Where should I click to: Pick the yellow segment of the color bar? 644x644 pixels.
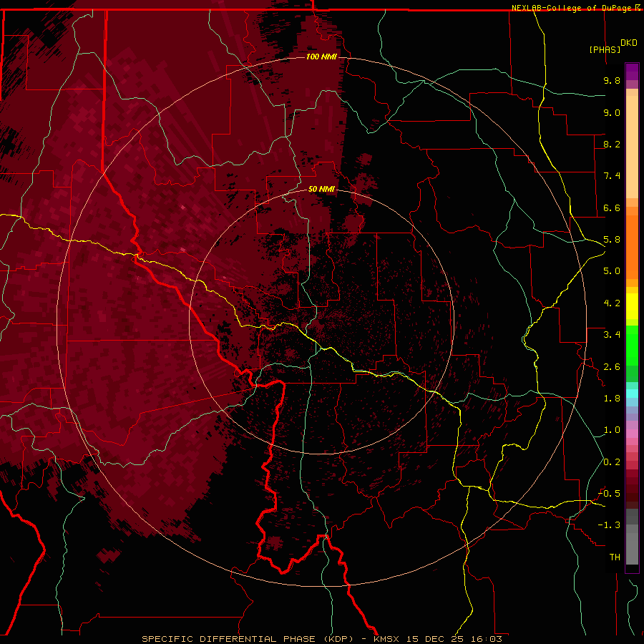point(632,306)
